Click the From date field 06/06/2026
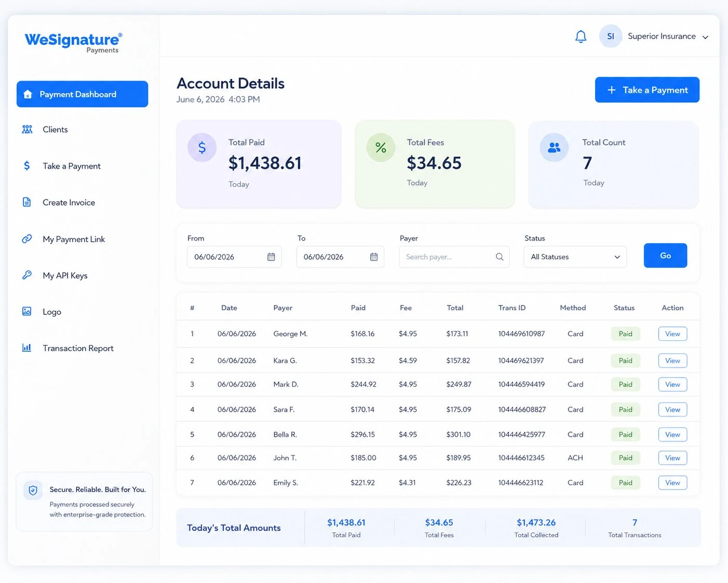The width and height of the screenshot is (728, 583). click(234, 257)
